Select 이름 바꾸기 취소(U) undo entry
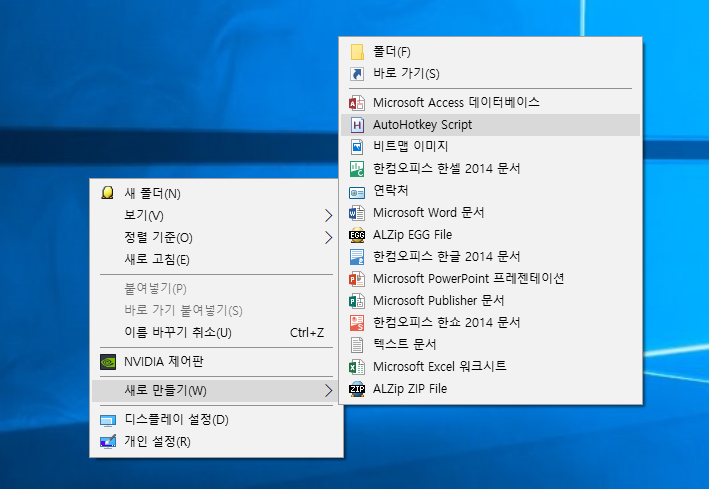 [213, 332]
